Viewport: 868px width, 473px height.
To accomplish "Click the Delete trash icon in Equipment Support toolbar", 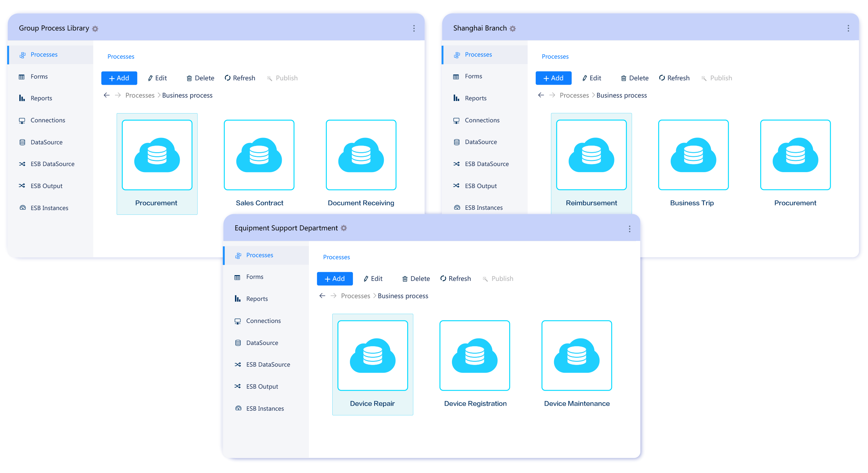I will point(415,279).
